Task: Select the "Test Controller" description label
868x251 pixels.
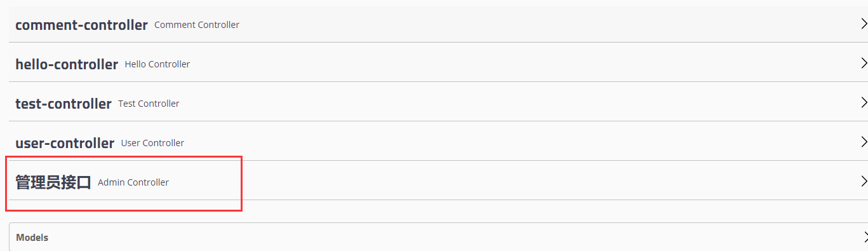Action: coord(149,104)
